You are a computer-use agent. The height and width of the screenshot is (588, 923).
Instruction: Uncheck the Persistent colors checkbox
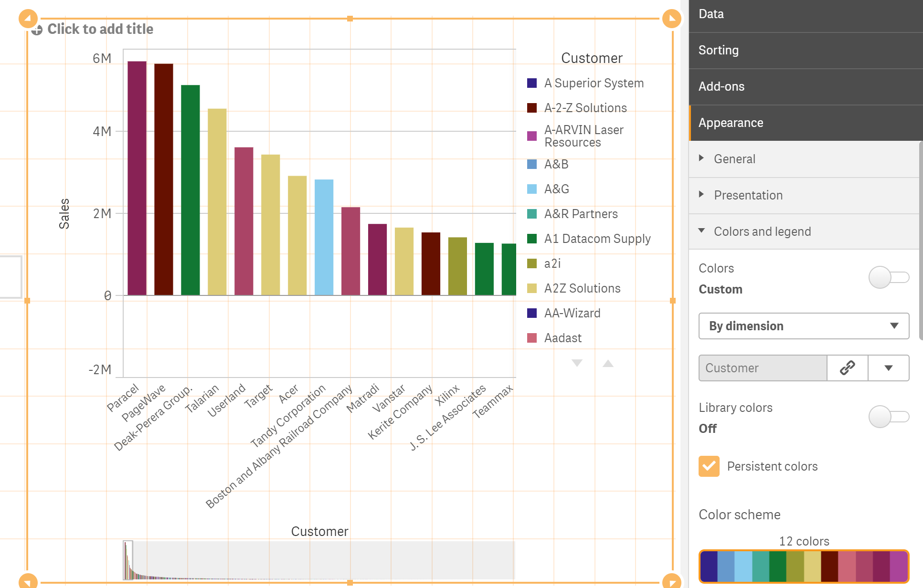click(x=709, y=466)
